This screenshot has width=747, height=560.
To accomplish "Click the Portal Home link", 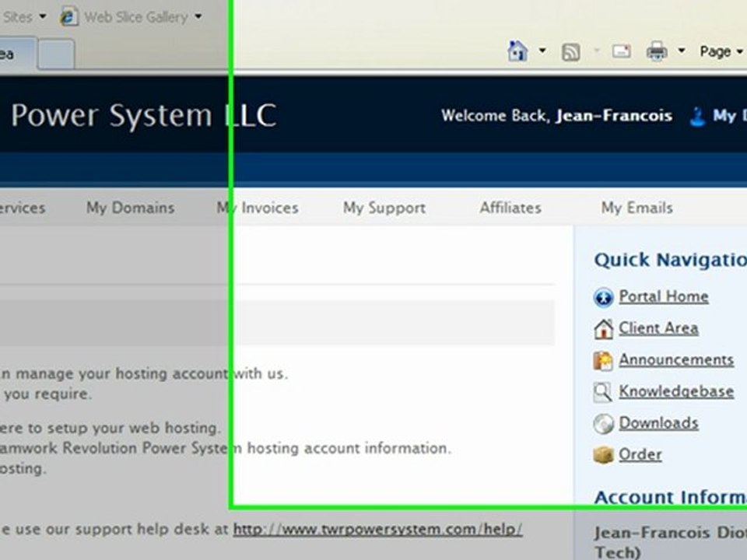I will pos(664,296).
